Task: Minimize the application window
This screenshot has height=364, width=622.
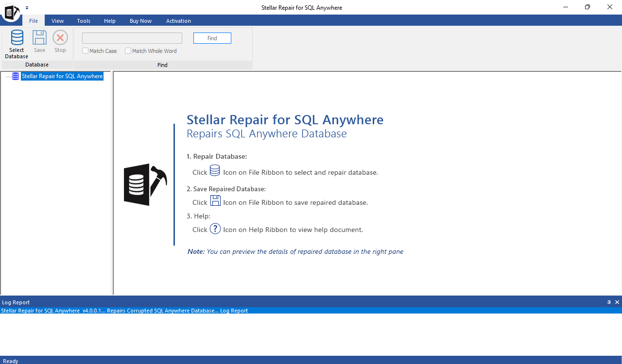Action: 566,7
